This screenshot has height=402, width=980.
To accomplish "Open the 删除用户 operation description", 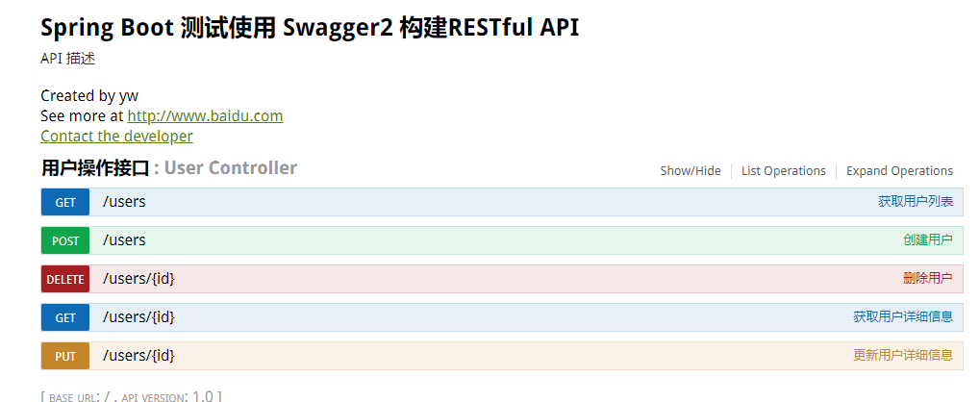I will click(927, 279).
